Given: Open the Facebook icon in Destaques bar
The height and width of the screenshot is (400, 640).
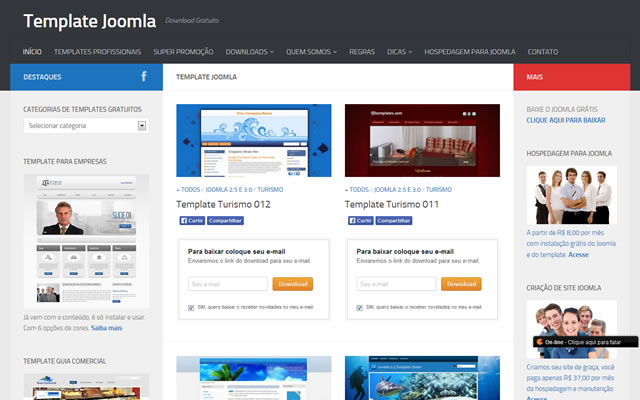Looking at the screenshot, I should coord(144,76).
